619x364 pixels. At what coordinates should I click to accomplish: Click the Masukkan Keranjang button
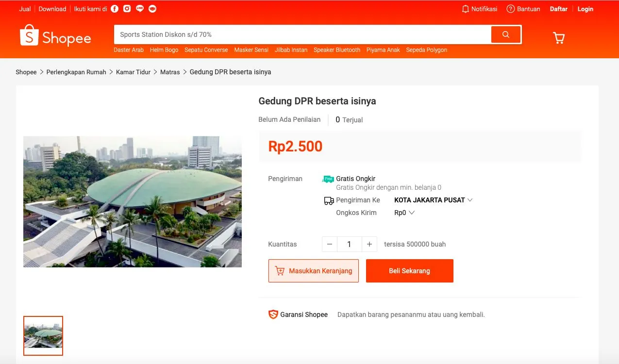(313, 270)
